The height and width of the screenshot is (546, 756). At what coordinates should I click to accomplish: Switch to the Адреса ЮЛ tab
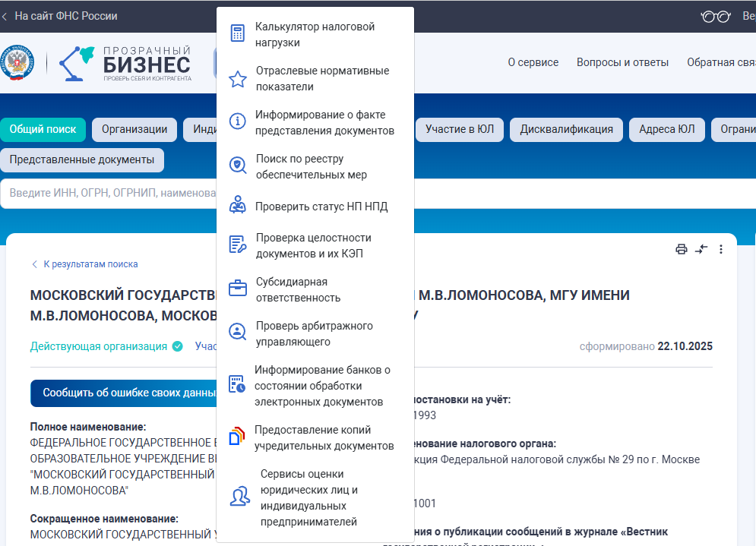tap(666, 129)
